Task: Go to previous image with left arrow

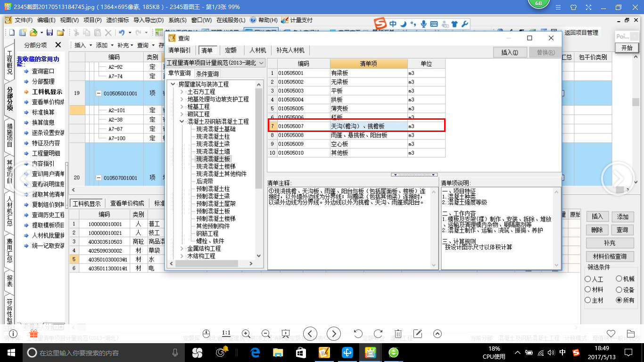Action: pyautogui.click(x=310, y=334)
